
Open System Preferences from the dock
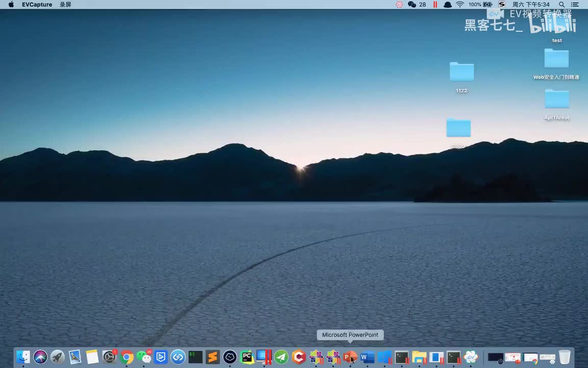(x=109, y=357)
